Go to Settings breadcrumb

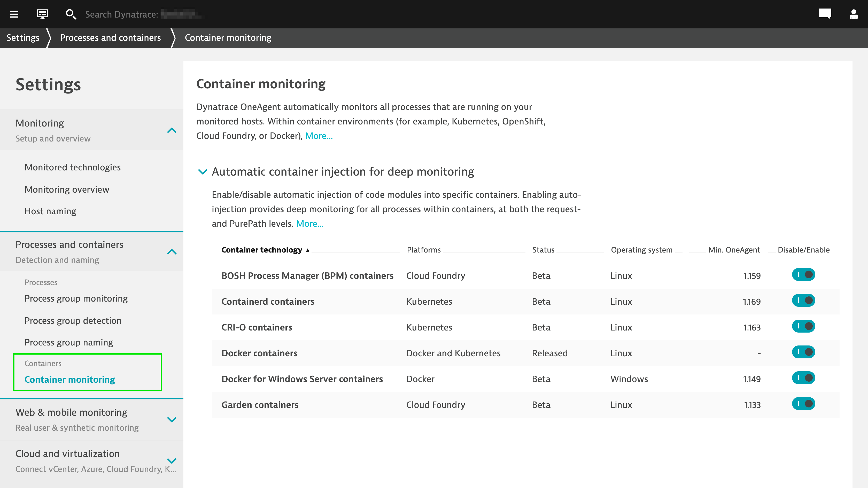(x=23, y=38)
